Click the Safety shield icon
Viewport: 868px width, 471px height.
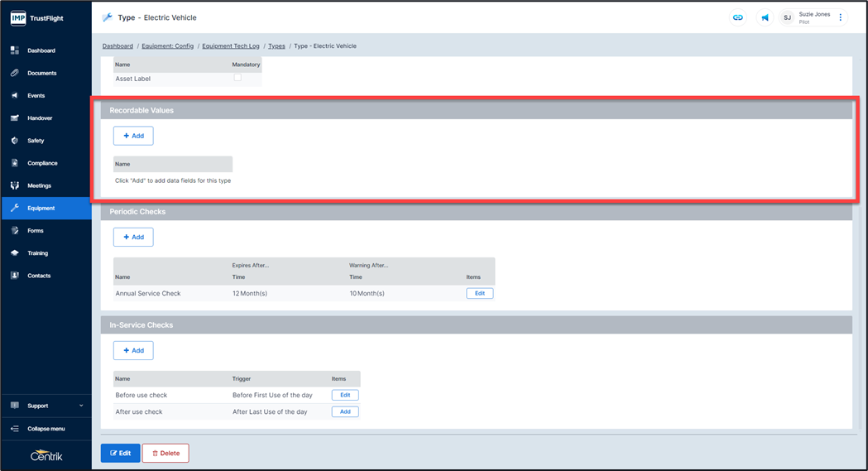tap(15, 141)
